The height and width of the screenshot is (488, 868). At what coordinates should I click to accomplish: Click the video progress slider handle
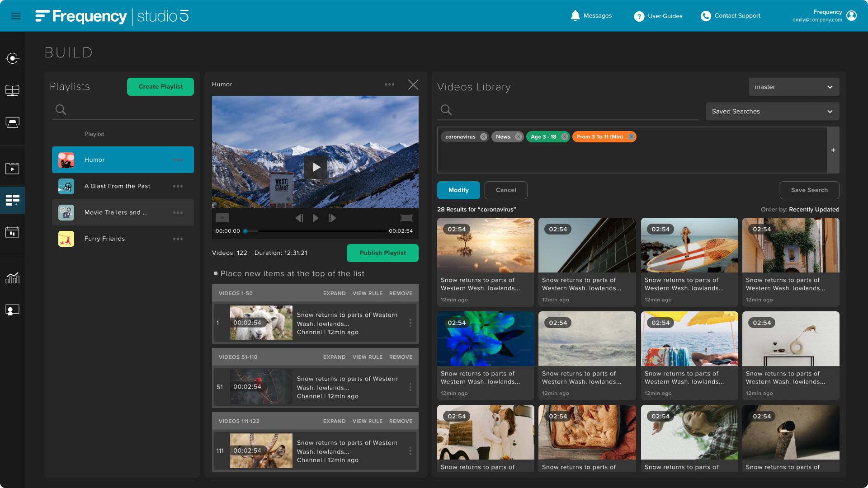245,231
